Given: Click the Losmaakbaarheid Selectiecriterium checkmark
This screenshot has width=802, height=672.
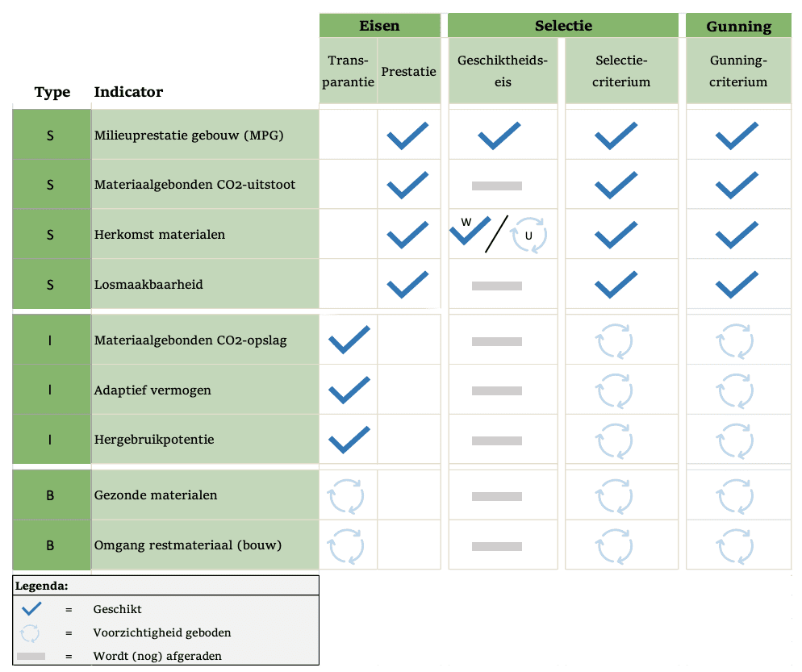Looking at the screenshot, I should pos(616,284).
